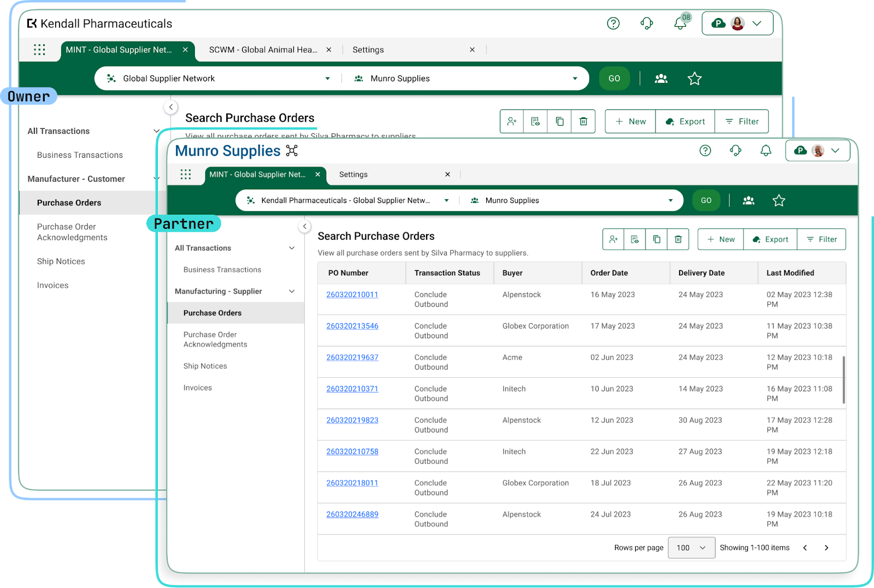Viewport: 874px width, 588px height.
Task: Click network icon beside Munro Supplies title
Action: coord(292,151)
